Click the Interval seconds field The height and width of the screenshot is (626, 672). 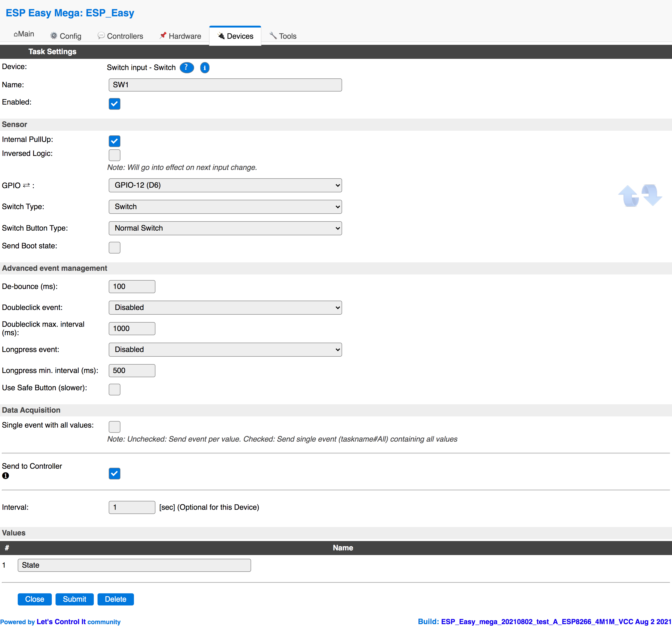(x=132, y=507)
